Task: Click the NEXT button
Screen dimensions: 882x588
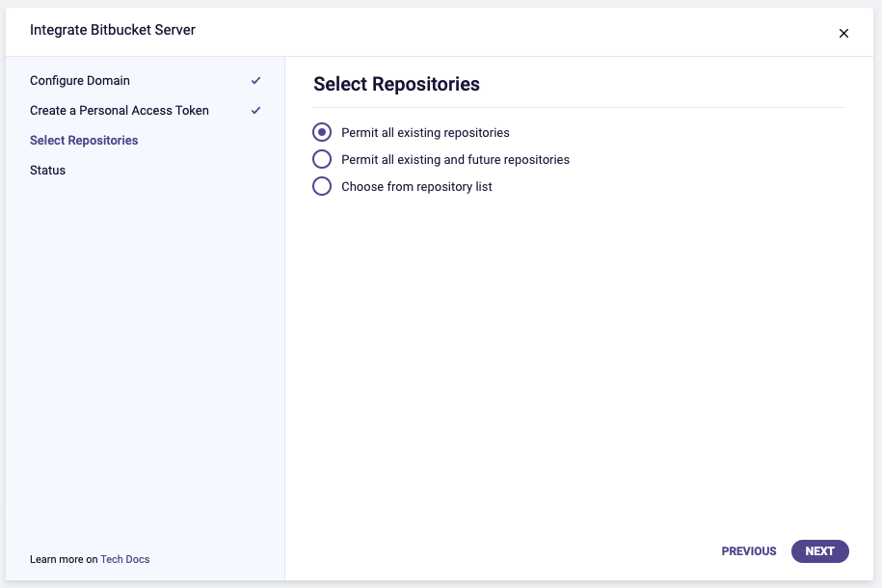Action: [819, 550]
